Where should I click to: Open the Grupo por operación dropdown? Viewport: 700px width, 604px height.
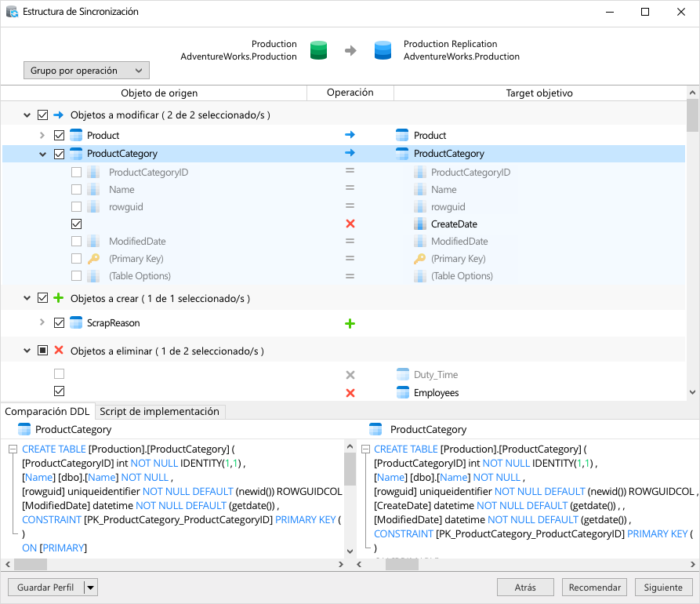pyautogui.click(x=86, y=70)
